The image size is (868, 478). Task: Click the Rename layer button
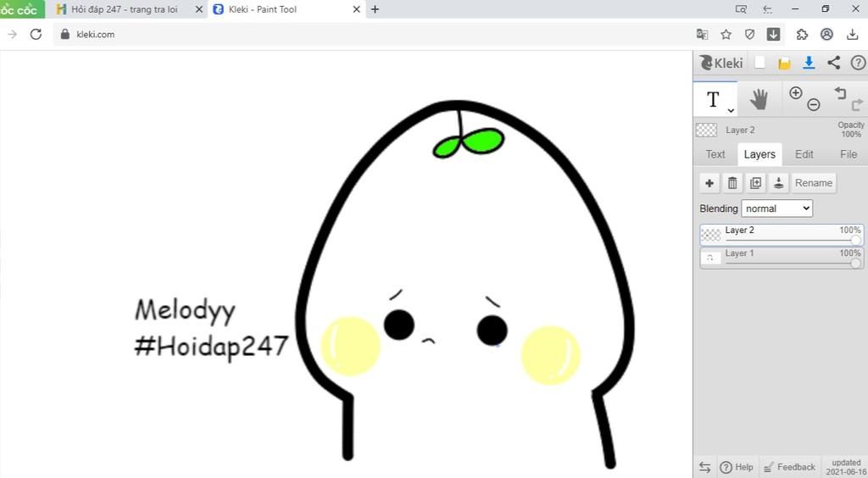point(814,183)
